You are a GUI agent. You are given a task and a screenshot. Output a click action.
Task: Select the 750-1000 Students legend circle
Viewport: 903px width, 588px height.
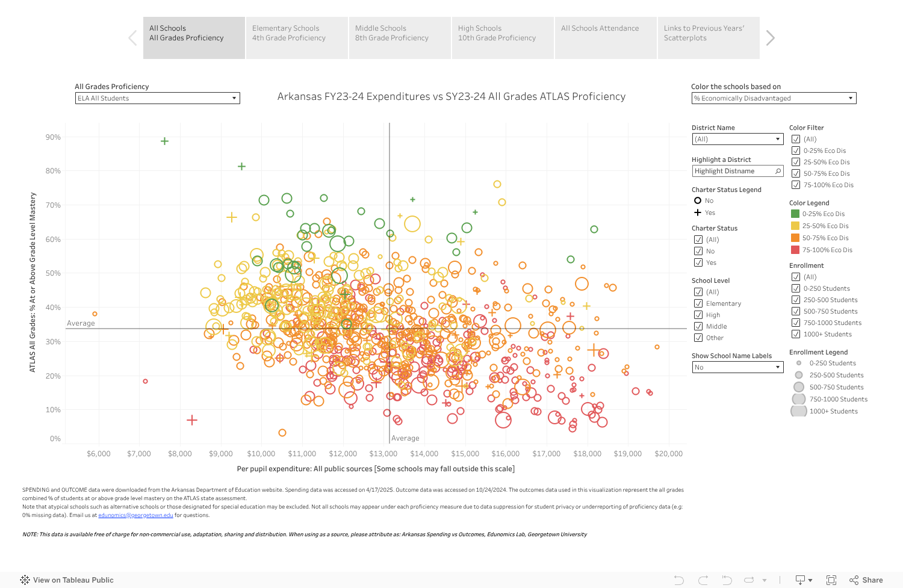(799, 399)
